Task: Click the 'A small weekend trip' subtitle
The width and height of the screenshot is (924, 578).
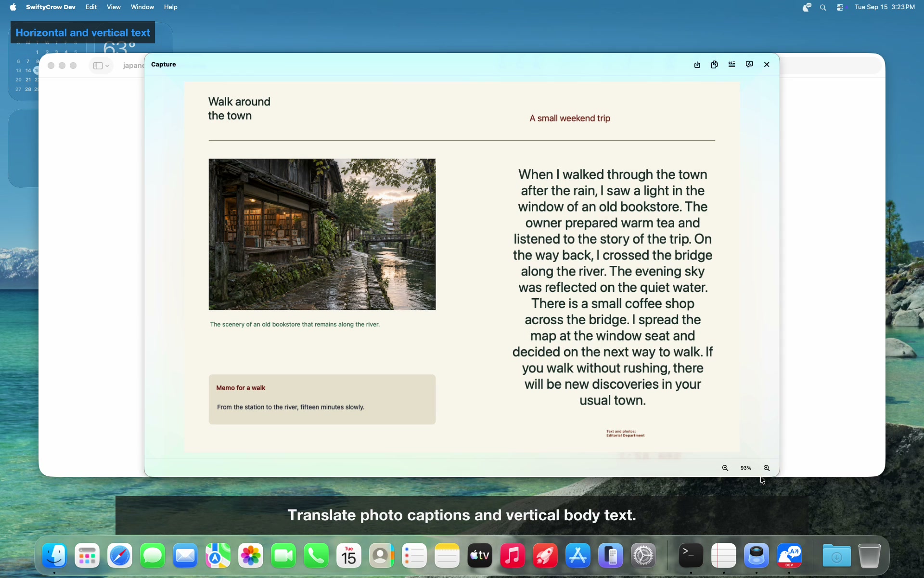Action: pyautogui.click(x=570, y=118)
